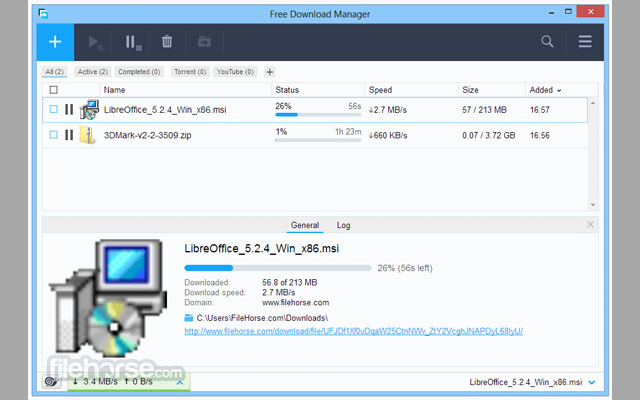Click the list scrollbar up arrow

(593, 103)
